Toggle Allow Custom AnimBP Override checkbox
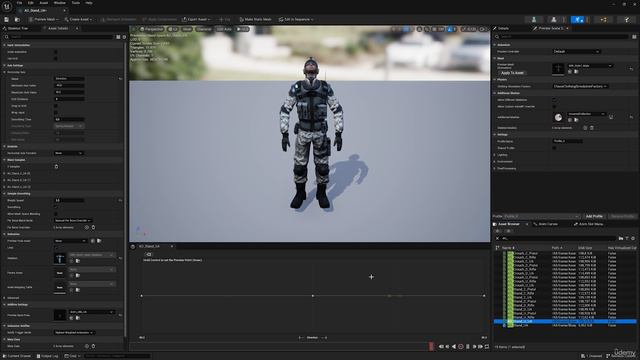 (x=554, y=107)
